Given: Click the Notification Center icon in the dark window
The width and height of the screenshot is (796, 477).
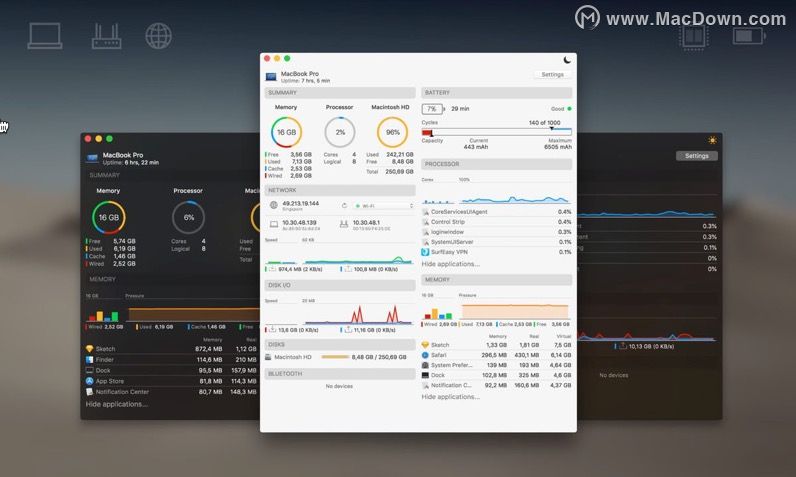Looking at the screenshot, I should click(x=89, y=391).
